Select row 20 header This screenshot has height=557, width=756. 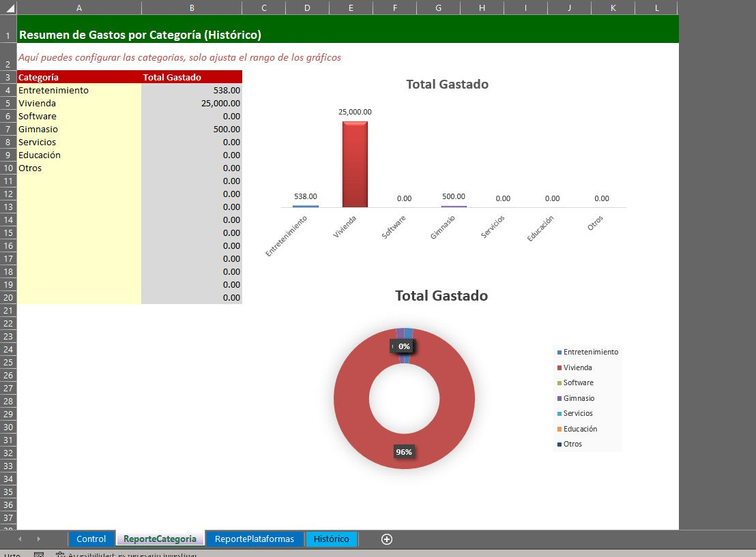pos(8,298)
